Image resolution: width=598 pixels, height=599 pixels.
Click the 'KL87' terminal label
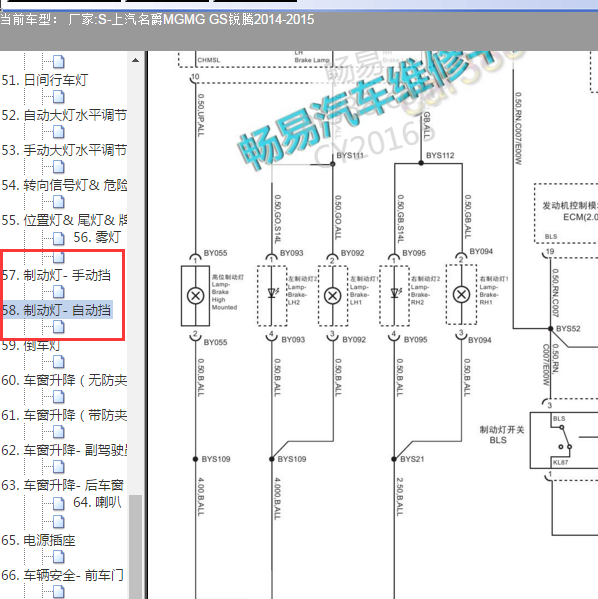(561, 462)
